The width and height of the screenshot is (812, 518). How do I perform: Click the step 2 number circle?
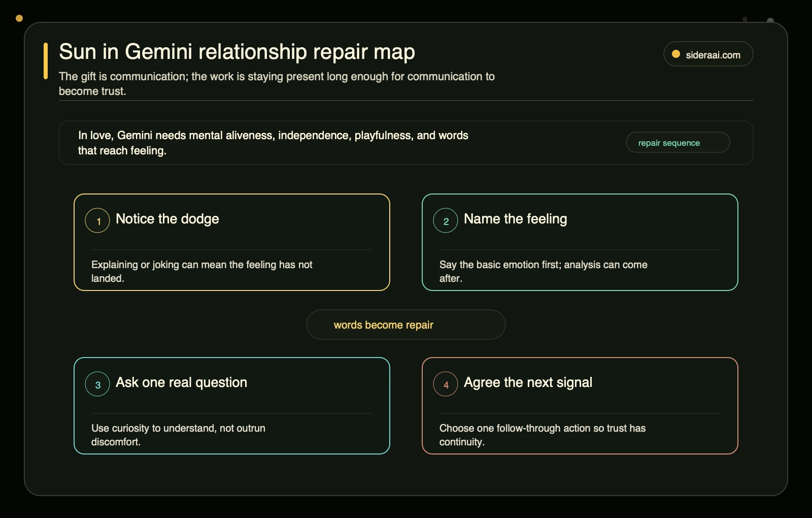(x=446, y=220)
